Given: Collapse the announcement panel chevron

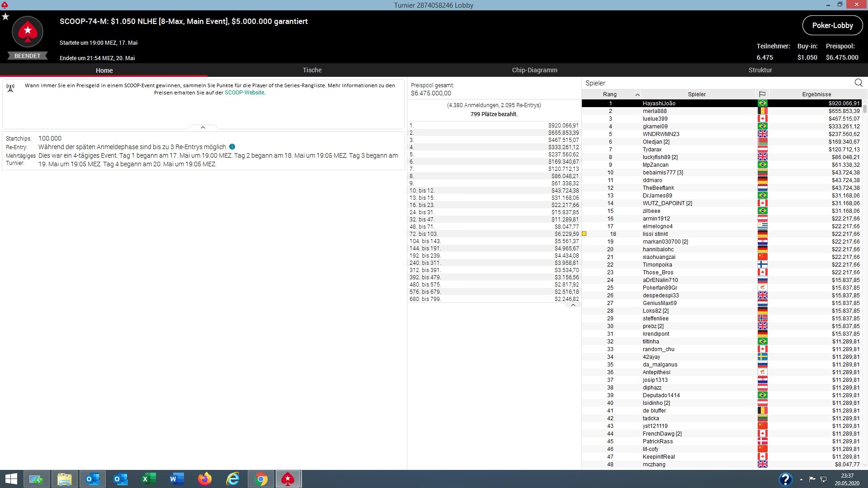Looking at the screenshot, I should click(x=203, y=127).
